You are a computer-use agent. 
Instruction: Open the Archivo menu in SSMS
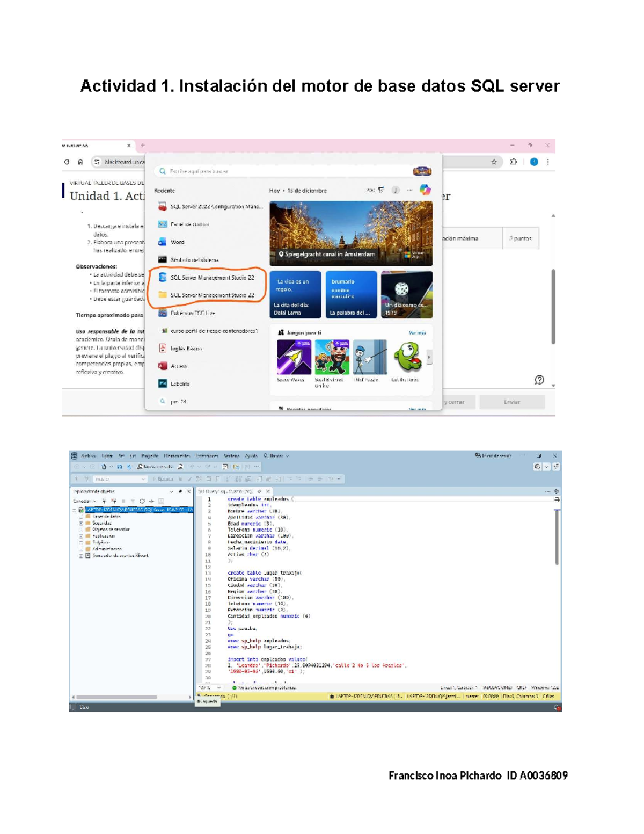click(x=89, y=456)
